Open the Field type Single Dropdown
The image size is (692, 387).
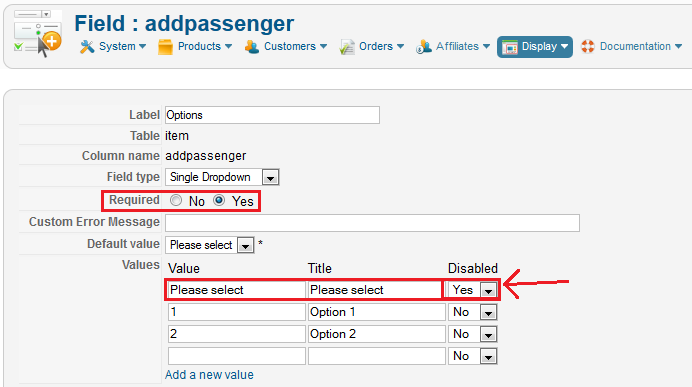point(222,177)
